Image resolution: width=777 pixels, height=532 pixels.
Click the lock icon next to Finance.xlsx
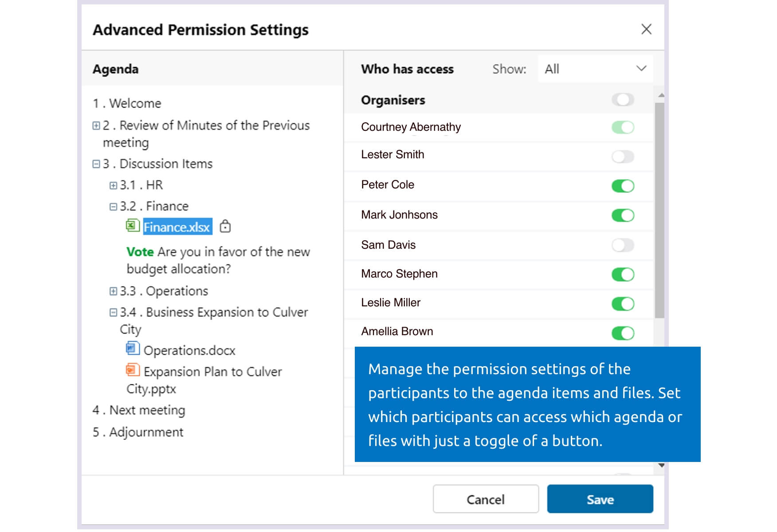(x=226, y=226)
